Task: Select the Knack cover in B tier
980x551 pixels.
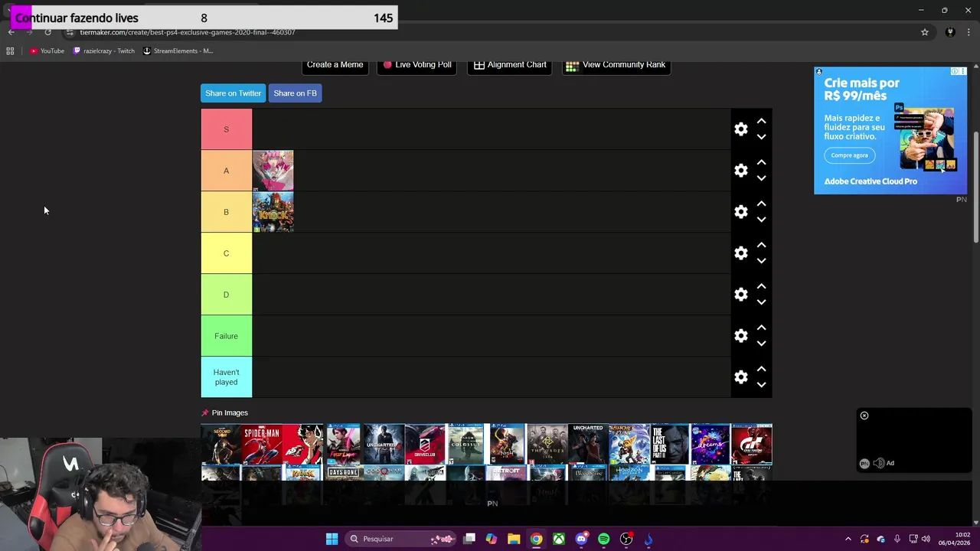Action: click(x=273, y=212)
